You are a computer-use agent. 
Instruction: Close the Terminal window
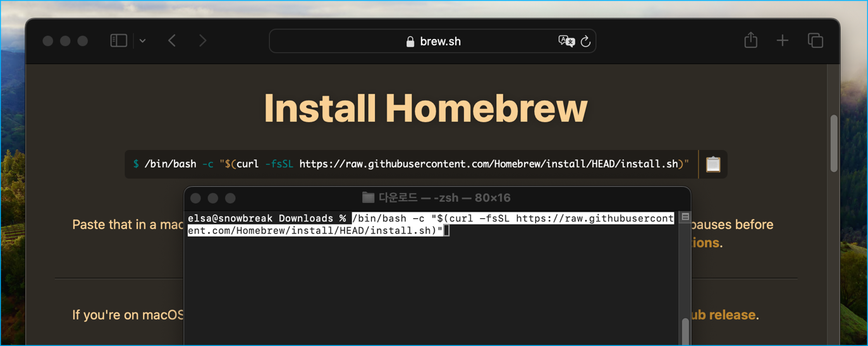196,198
